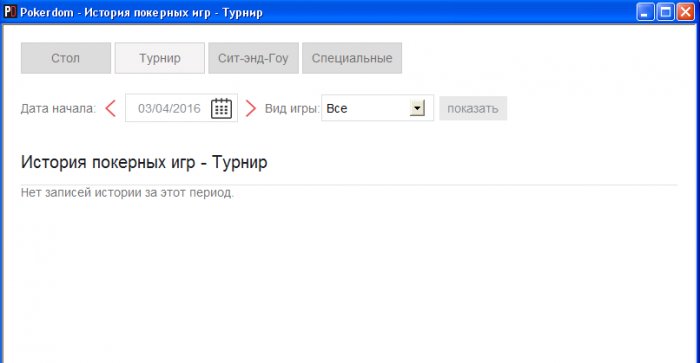
Task: Switch to the Стол tab
Action: (66, 58)
